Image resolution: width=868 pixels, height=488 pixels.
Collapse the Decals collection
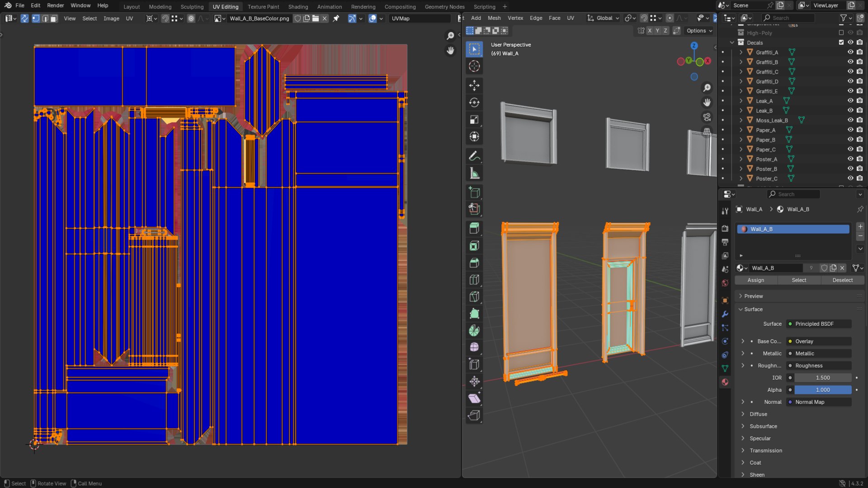point(732,42)
